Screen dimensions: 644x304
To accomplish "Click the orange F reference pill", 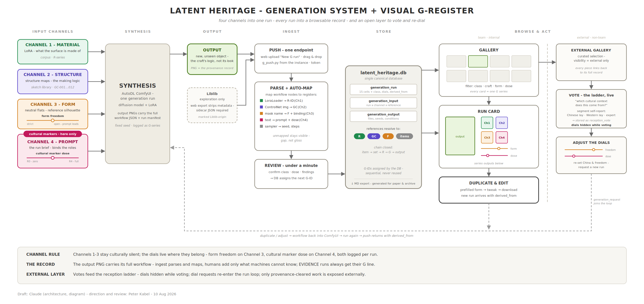I will pos(388,136).
